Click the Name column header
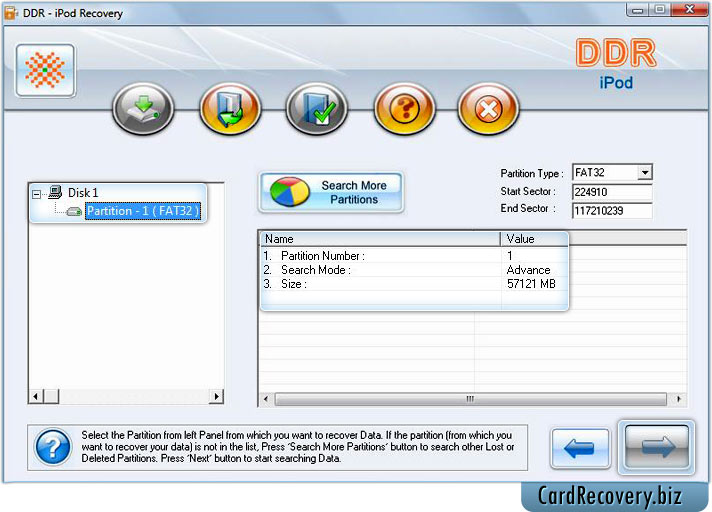The image size is (712, 512). 381,239
